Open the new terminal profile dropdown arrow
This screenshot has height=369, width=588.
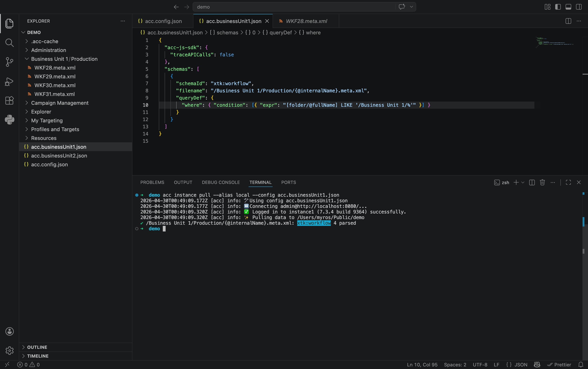coord(523,182)
